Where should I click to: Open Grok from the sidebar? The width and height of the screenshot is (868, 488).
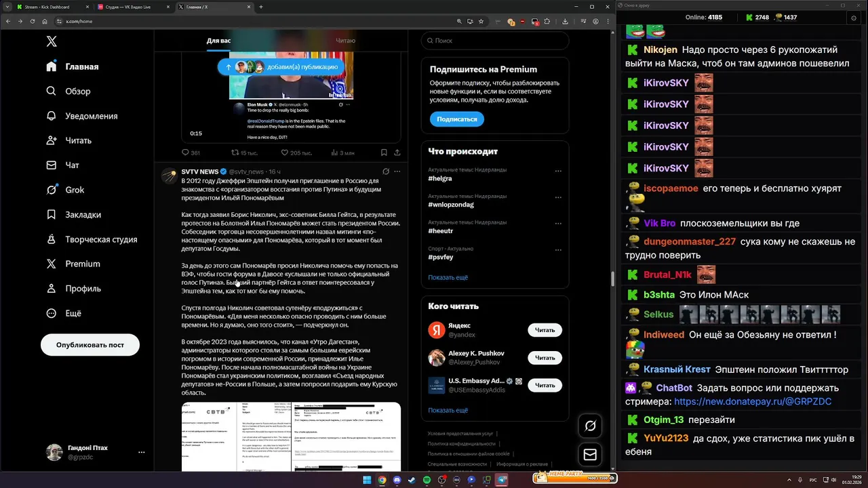66,190
